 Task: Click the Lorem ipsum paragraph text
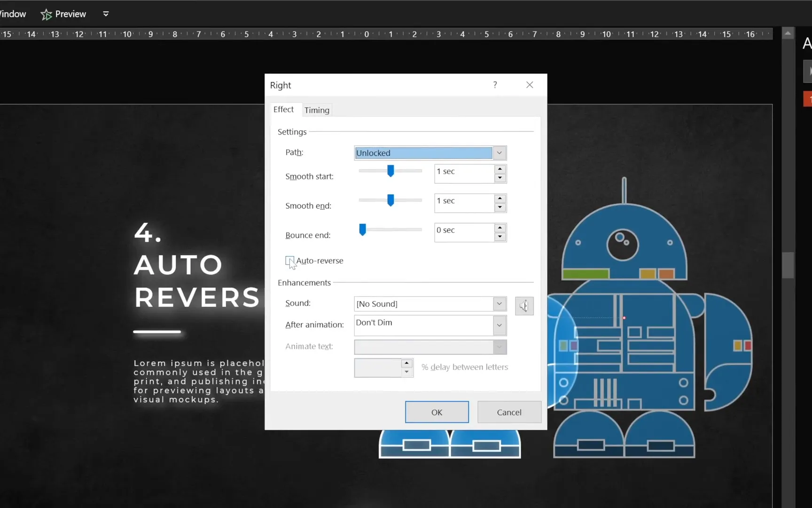[199, 381]
